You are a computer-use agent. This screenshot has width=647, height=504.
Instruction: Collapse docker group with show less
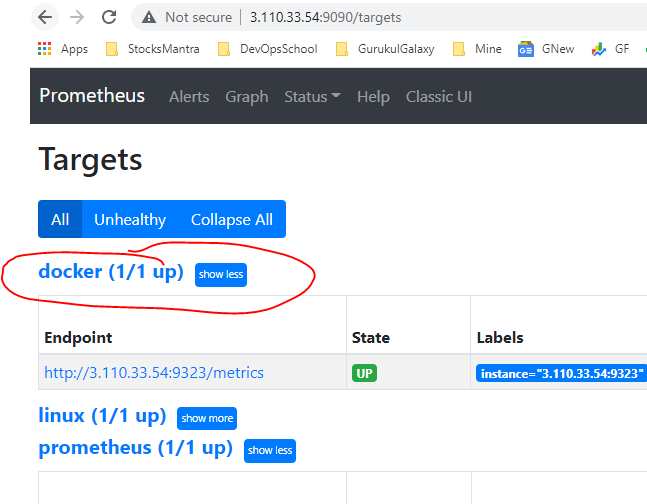221,274
